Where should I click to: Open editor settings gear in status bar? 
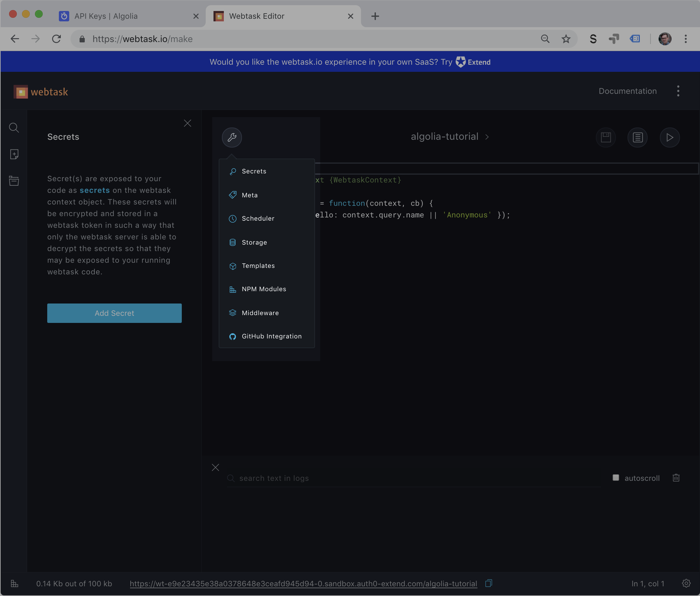pos(686,583)
